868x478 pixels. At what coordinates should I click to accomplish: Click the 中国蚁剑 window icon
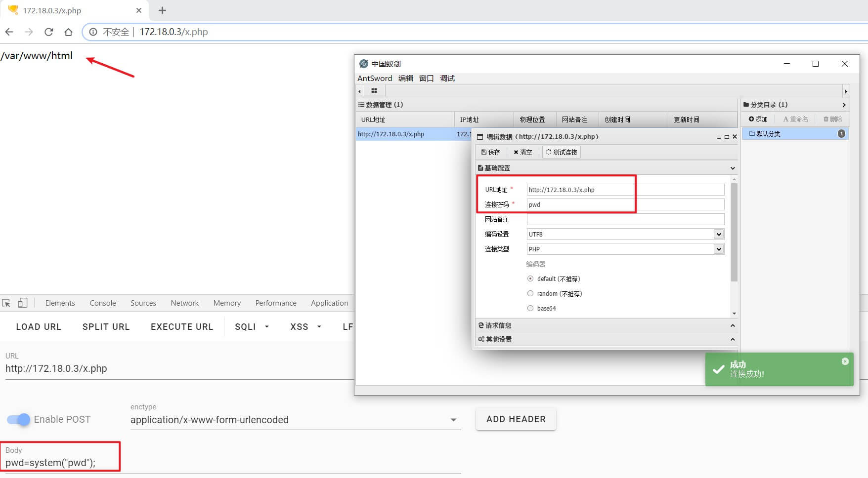pos(364,64)
